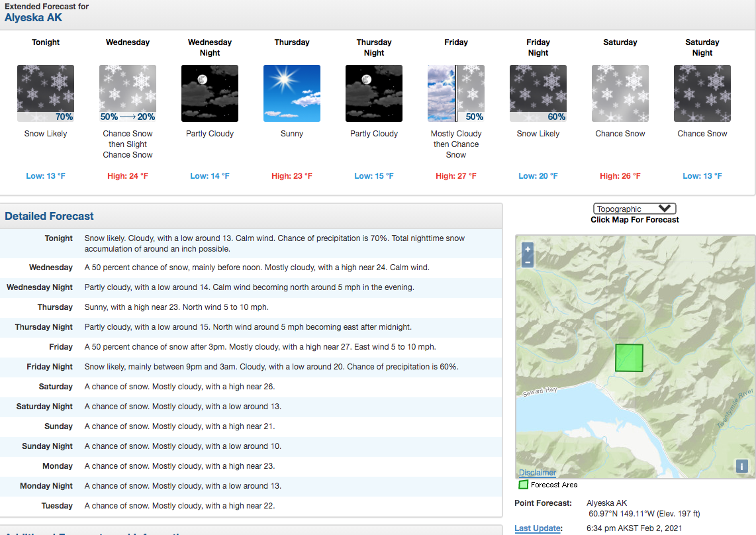Image resolution: width=756 pixels, height=535 pixels.
Task: Click the 'High: 27 °F' Friday temperature
Action: point(456,176)
